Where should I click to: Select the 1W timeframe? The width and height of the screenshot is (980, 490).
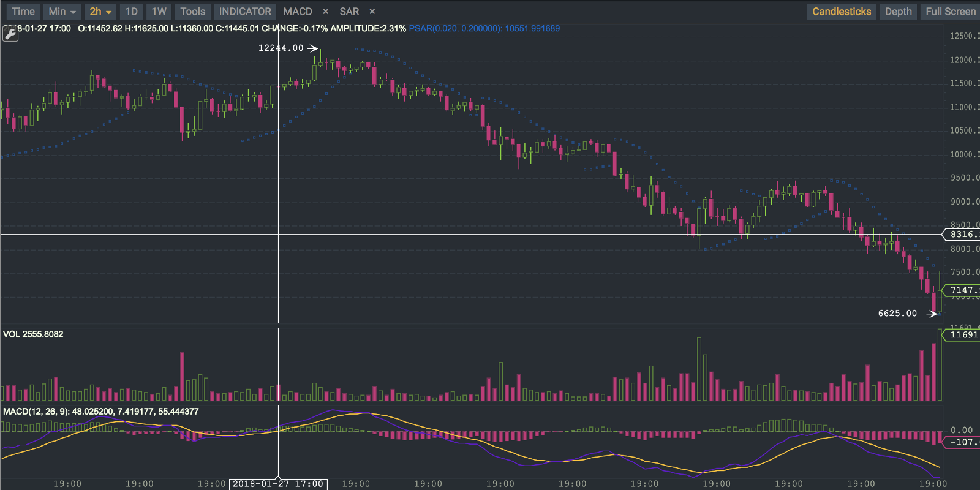(x=159, y=12)
